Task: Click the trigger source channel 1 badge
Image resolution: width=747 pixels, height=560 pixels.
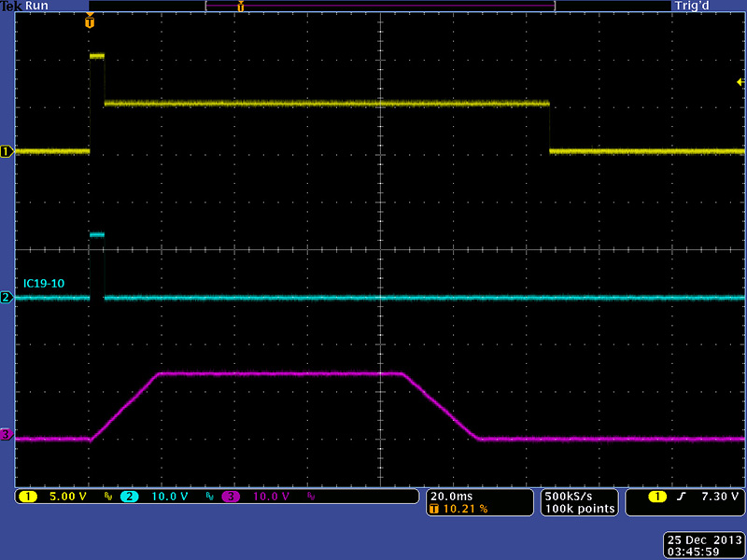Action: [x=658, y=497]
